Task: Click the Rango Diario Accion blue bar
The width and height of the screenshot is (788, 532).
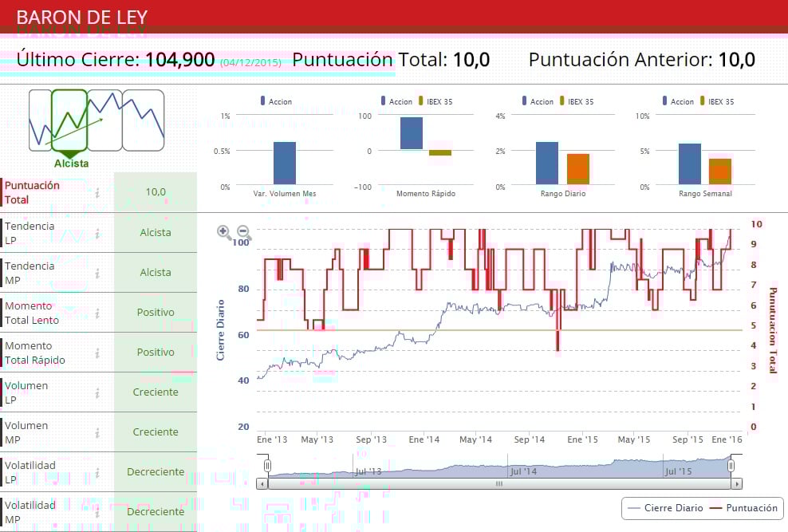Action: pyautogui.click(x=547, y=164)
